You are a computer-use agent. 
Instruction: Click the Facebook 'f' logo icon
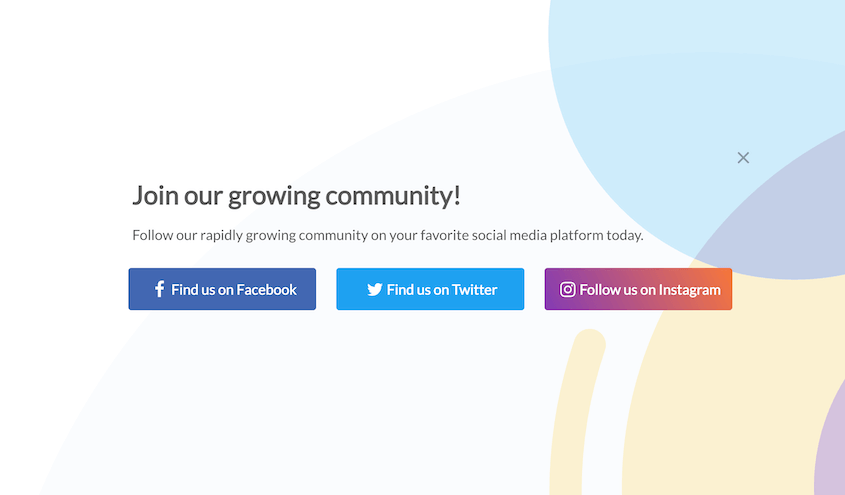pos(159,289)
